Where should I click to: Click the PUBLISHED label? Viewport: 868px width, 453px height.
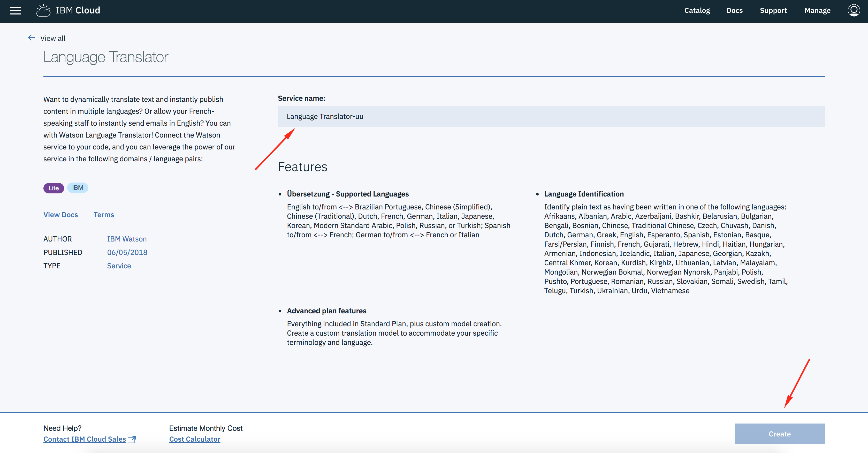click(x=63, y=252)
